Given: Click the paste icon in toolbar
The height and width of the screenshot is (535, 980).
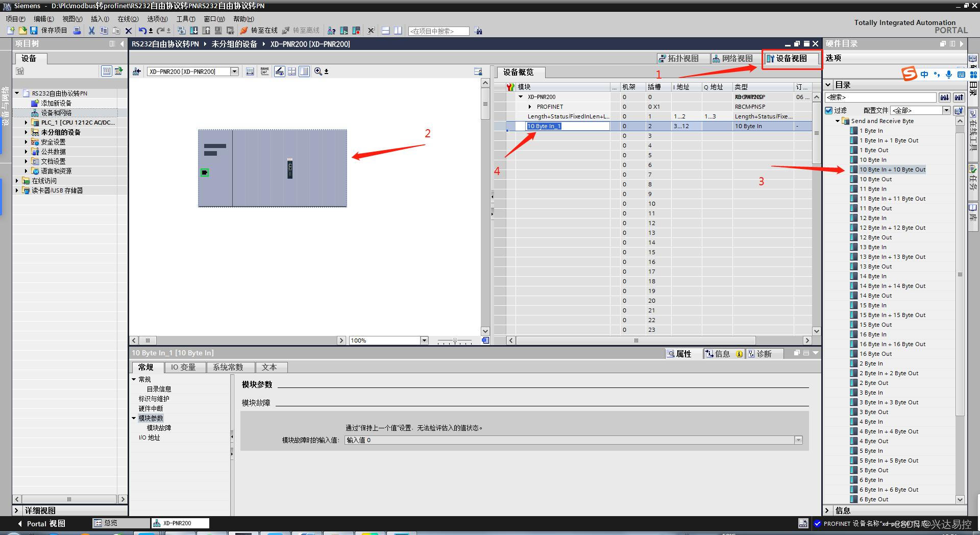Looking at the screenshot, I should point(116,31).
